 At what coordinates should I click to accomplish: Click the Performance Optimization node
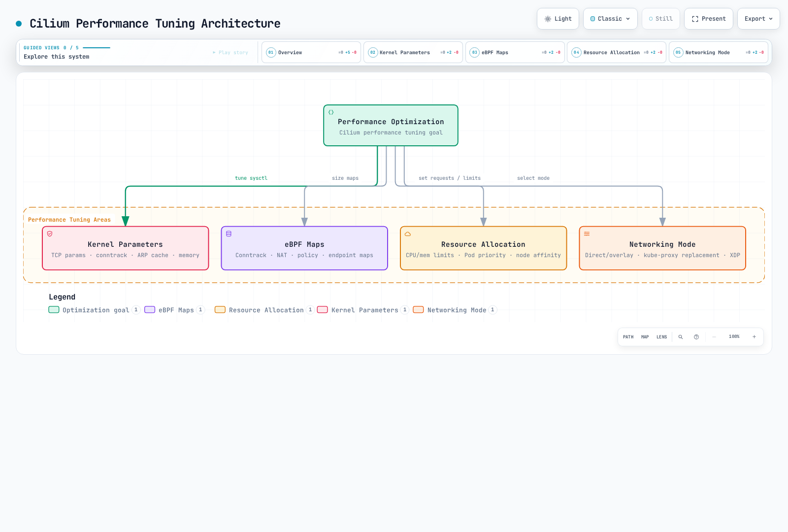(x=391, y=125)
